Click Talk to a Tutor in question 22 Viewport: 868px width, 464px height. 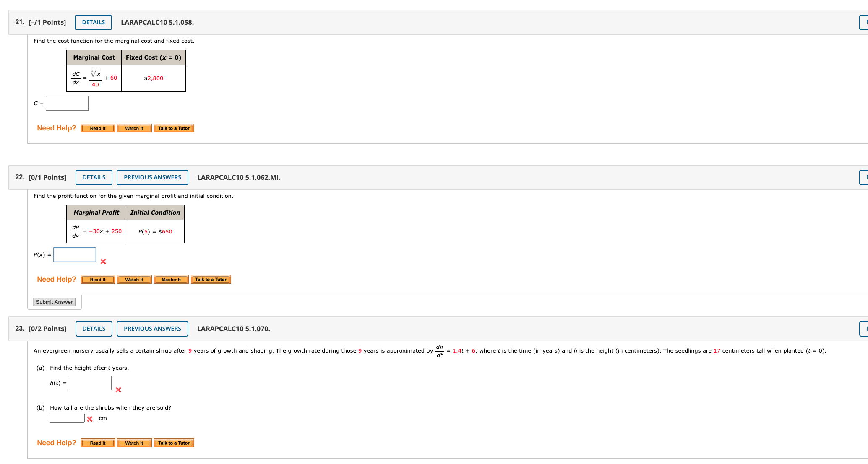tap(211, 280)
